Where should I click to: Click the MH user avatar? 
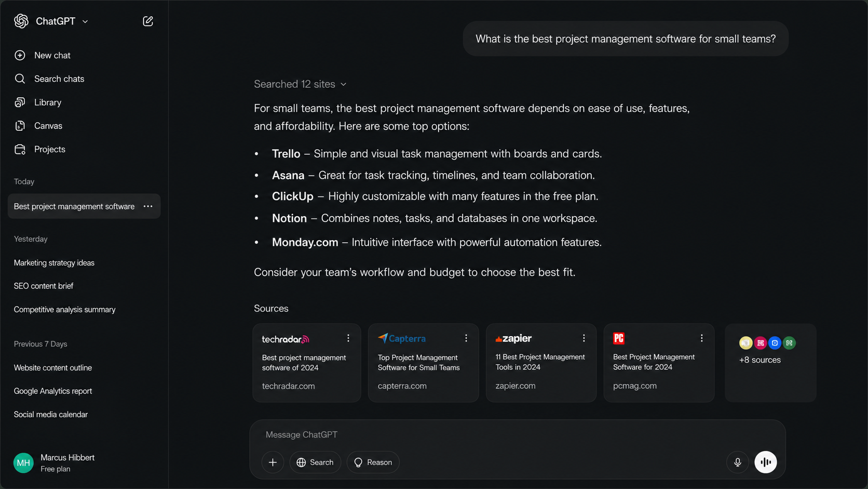point(23,462)
